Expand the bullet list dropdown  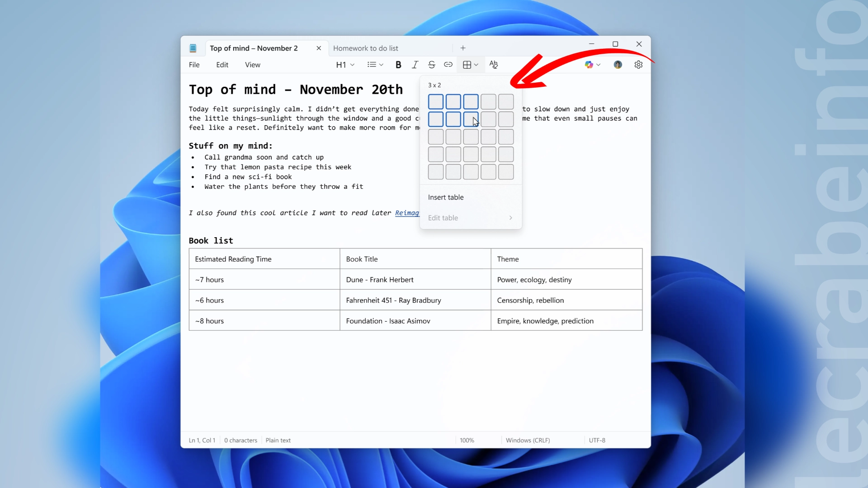pyautogui.click(x=375, y=65)
